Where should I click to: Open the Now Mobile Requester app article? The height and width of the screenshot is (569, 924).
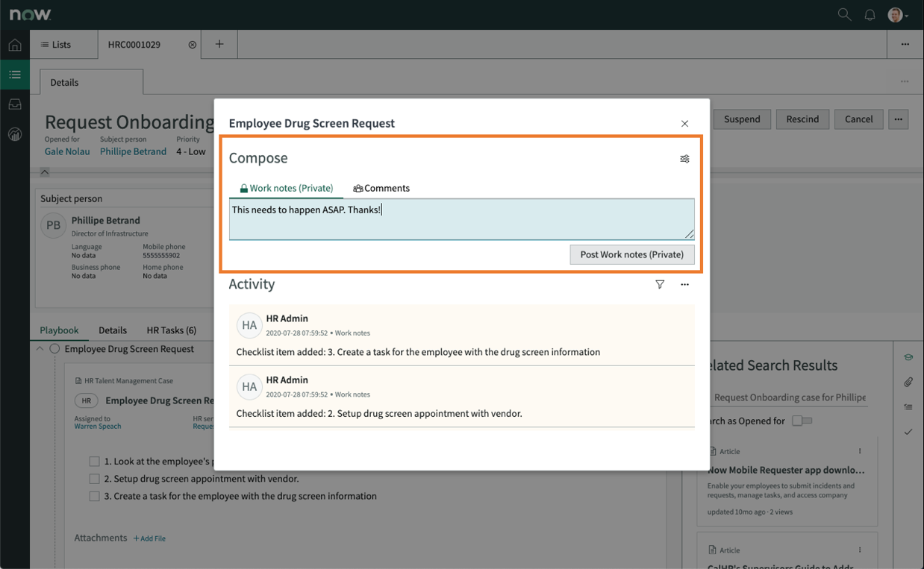pyautogui.click(x=786, y=470)
